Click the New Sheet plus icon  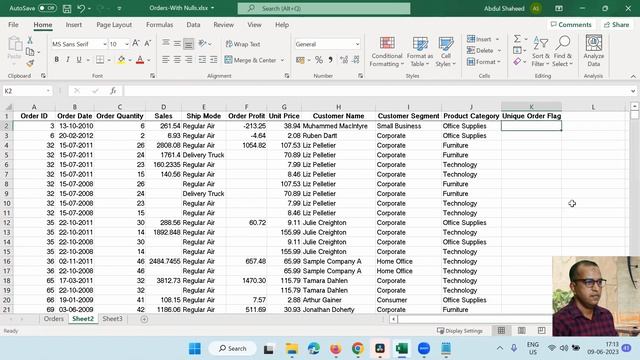click(x=144, y=319)
